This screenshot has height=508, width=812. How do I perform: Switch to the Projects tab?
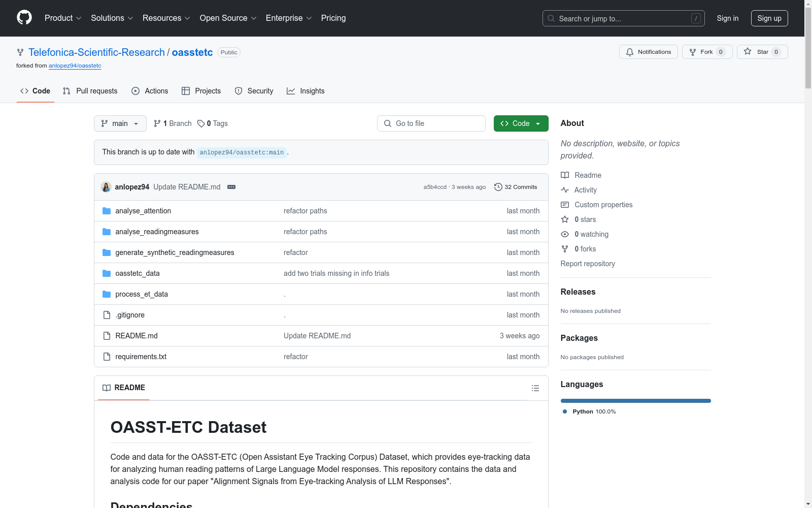pos(201,91)
